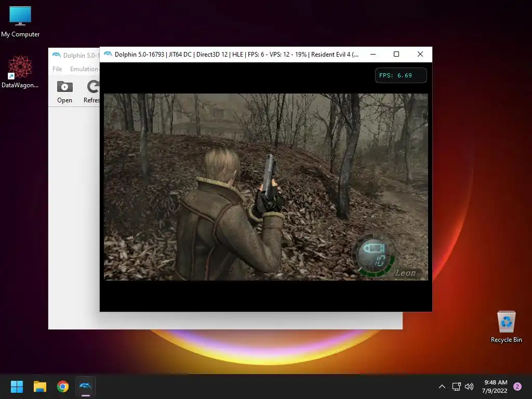
Task: Open the Emulation menu in Dolphin
Action: click(84, 69)
